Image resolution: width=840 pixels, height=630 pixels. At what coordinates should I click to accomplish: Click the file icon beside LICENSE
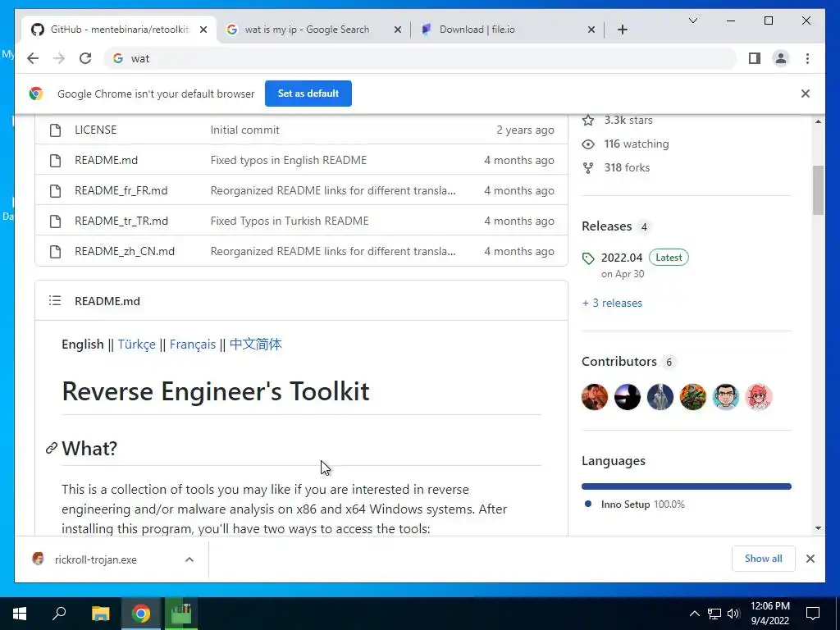[55, 130]
